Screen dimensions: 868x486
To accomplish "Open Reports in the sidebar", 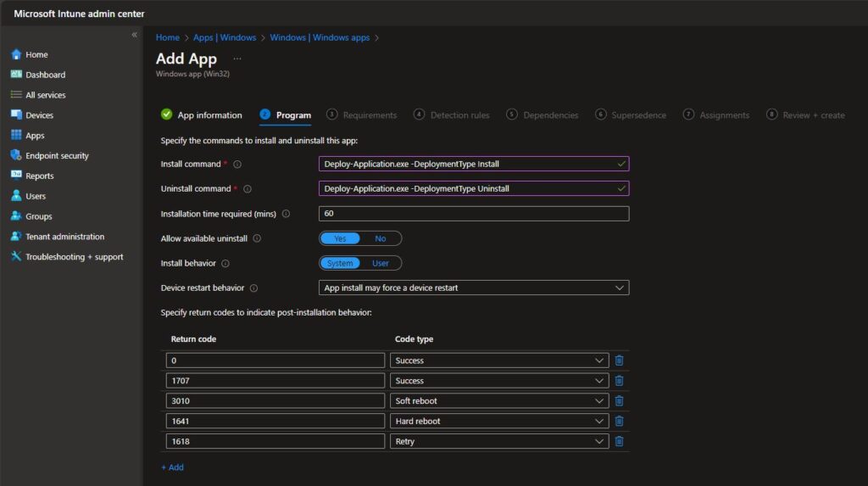I will (32, 176).
